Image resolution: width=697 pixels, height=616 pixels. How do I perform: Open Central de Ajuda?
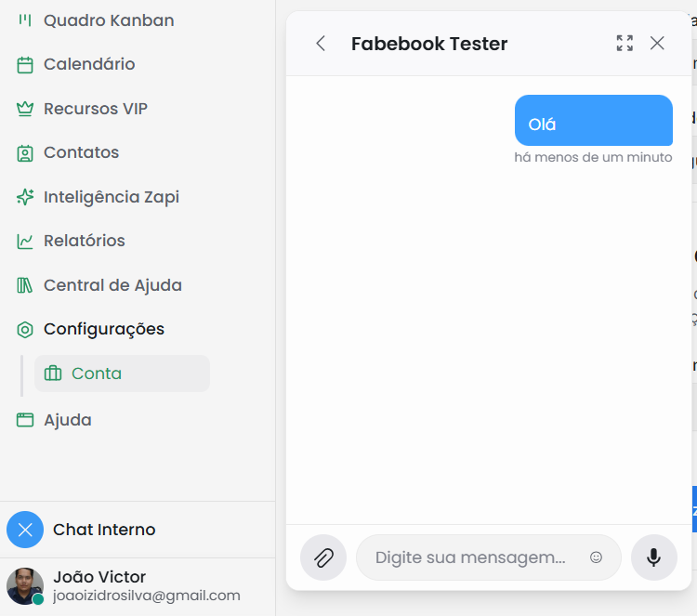(x=112, y=285)
